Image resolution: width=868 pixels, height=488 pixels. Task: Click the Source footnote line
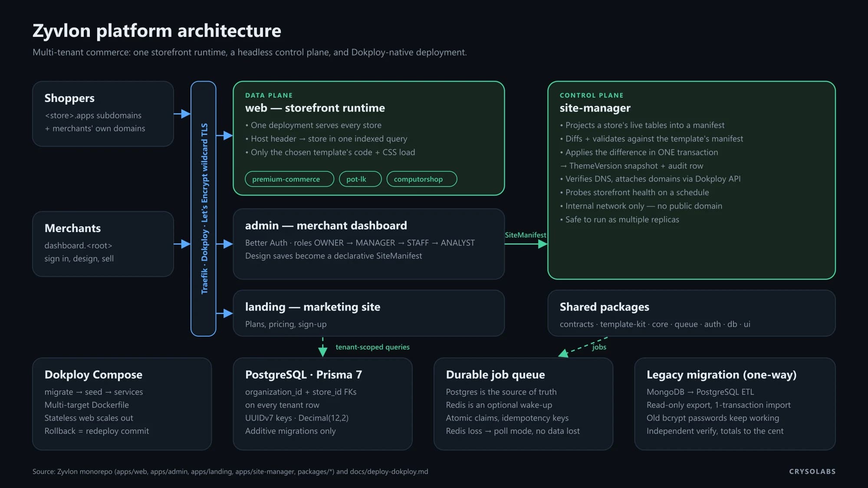point(230,472)
